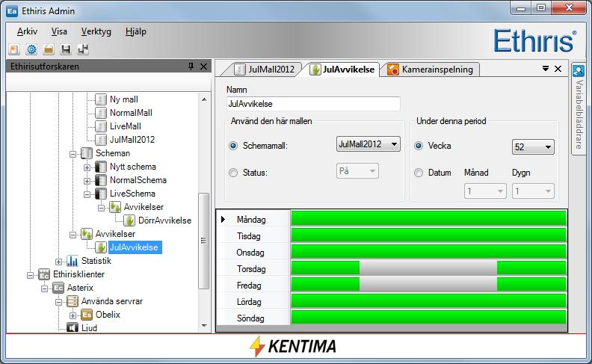Open the Variabelbläddrare side panel icon
This screenshot has width=592, height=364.
578,70
